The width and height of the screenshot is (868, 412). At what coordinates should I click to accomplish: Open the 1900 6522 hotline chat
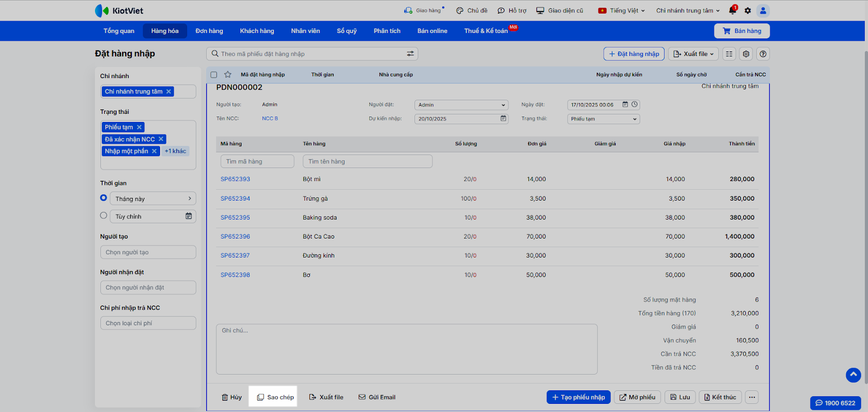pos(835,403)
